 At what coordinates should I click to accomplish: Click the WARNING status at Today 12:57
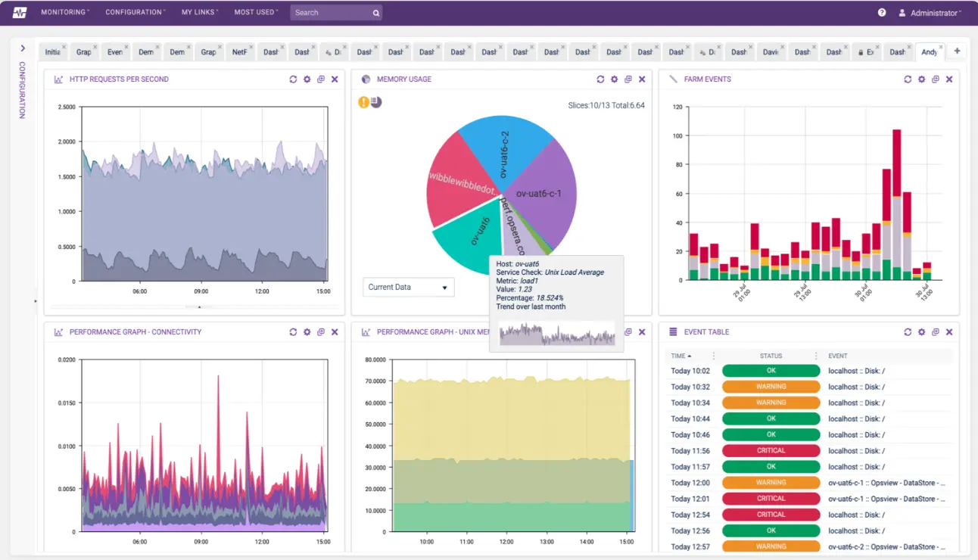point(771,546)
